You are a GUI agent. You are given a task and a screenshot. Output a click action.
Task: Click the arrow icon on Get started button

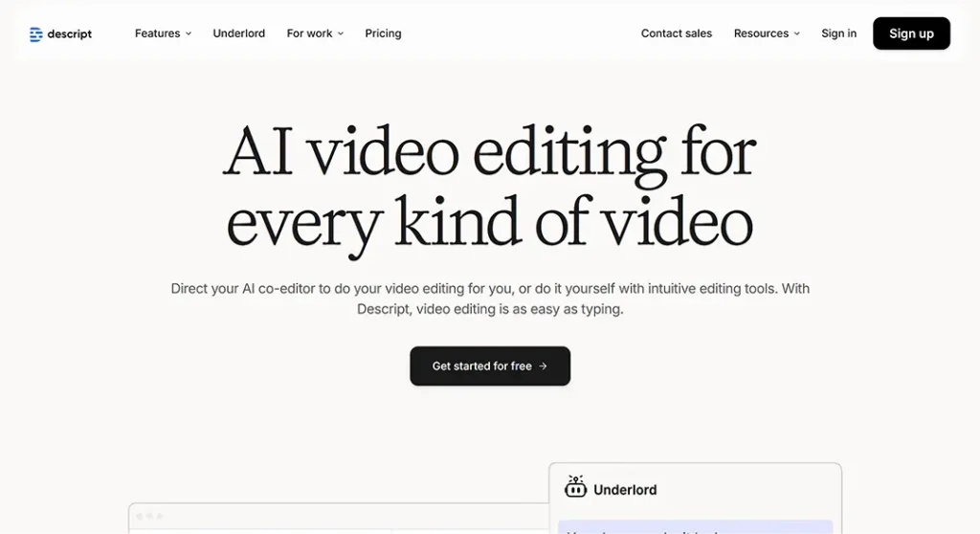click(544, 367)
